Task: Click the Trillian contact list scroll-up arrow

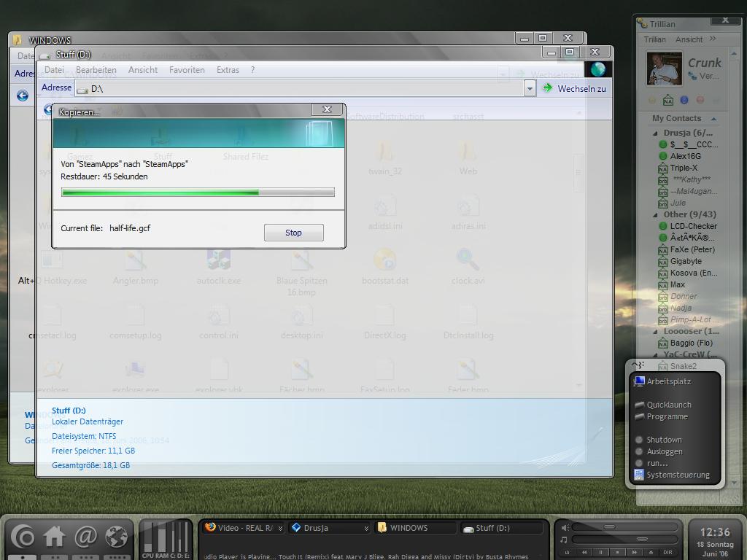Action: click(734, 52)
